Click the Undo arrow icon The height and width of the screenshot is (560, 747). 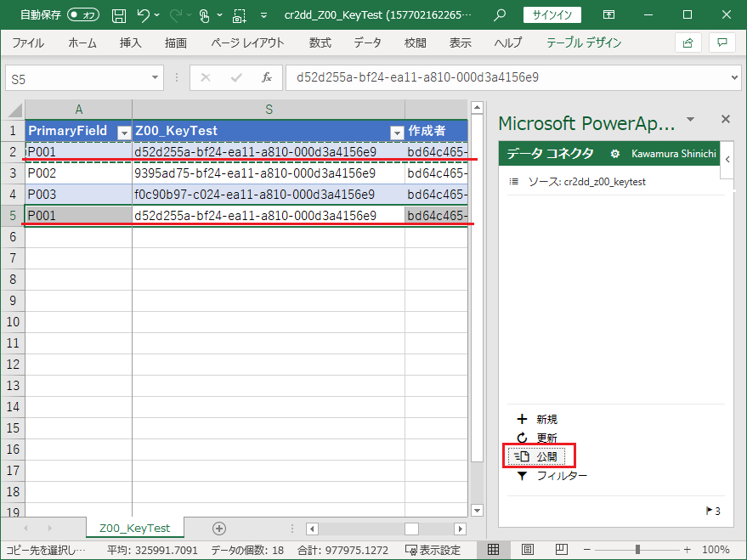(144, 15)
